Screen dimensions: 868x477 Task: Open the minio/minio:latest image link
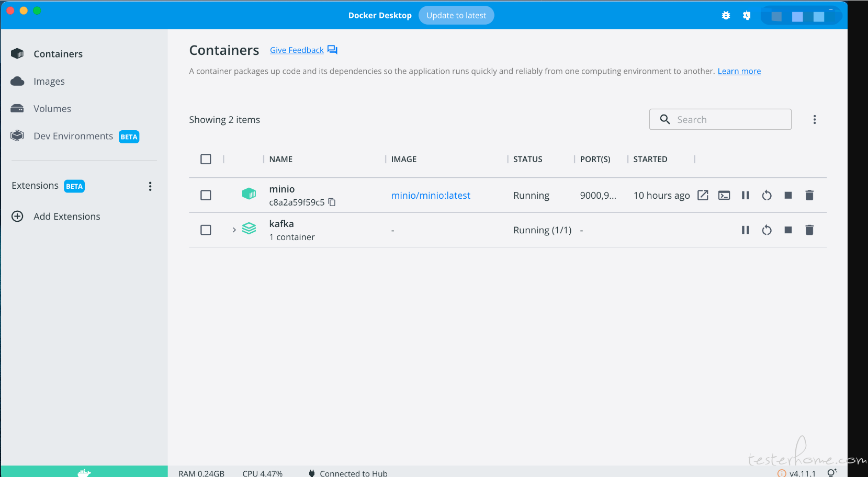pyautogui.click(x=431, y=195)
